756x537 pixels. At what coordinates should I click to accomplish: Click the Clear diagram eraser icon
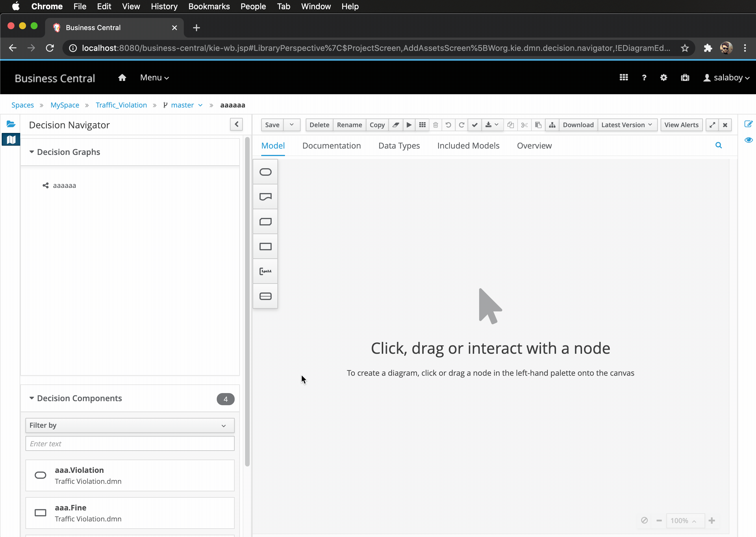coord(396,125)
